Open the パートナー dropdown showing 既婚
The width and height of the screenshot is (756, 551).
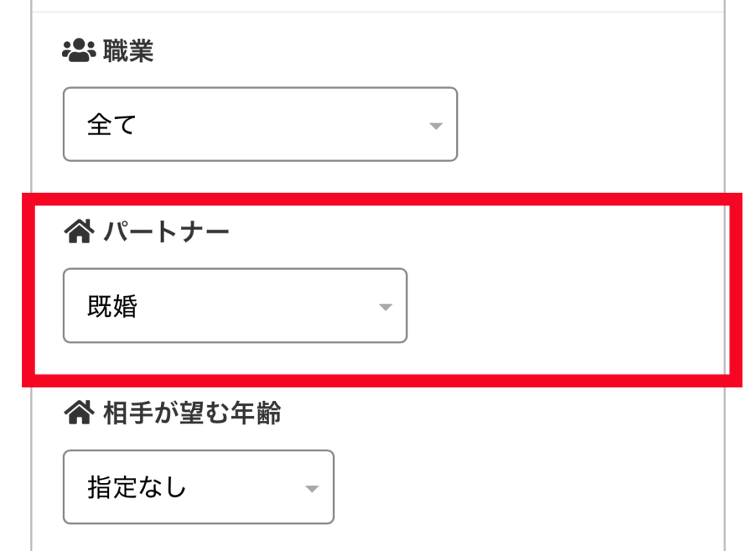pos(235,306)
